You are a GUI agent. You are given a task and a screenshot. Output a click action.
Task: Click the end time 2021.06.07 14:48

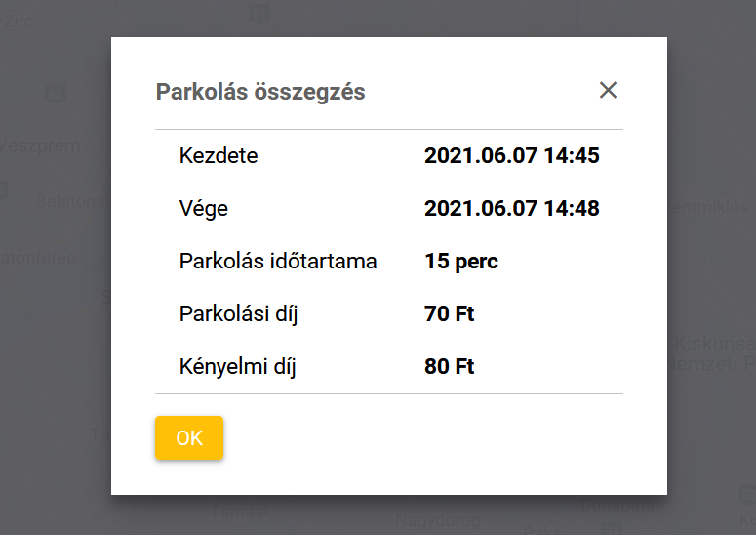click(511, 208)
